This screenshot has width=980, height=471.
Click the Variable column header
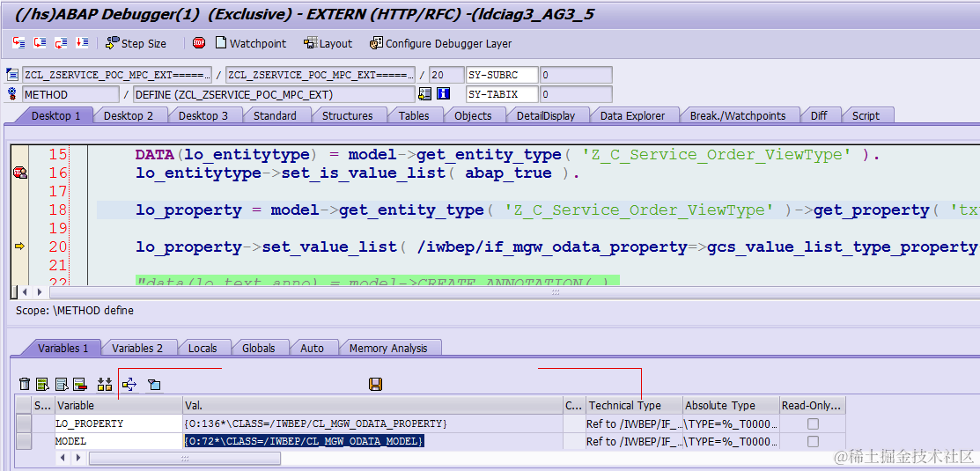pos(119,405)
